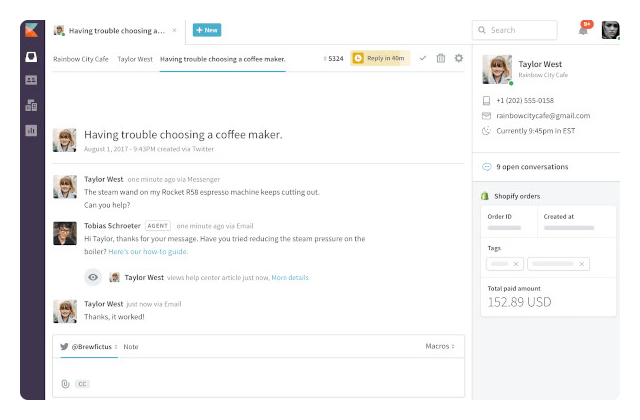Viewport: 640px width, 420px height.
Task: Click the Kayako logo in the sidebar
Action: click(x=31, y=30)
